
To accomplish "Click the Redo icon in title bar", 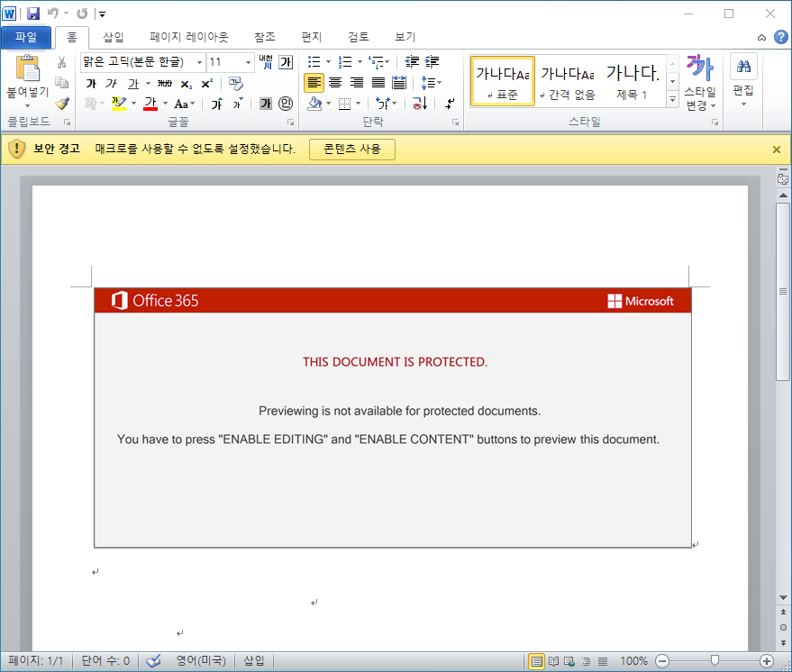I will pos(82,14).
